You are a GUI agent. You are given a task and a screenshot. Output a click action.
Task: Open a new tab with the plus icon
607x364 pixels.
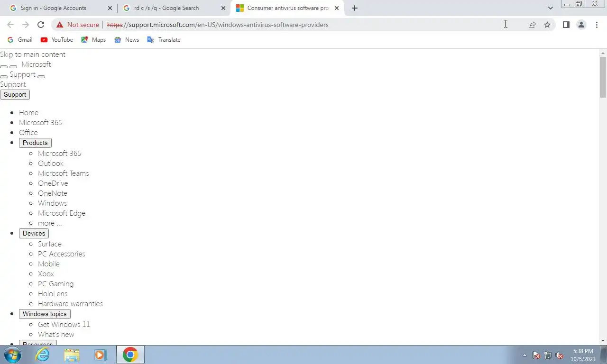pyautogui.click(x=354, y=8)
